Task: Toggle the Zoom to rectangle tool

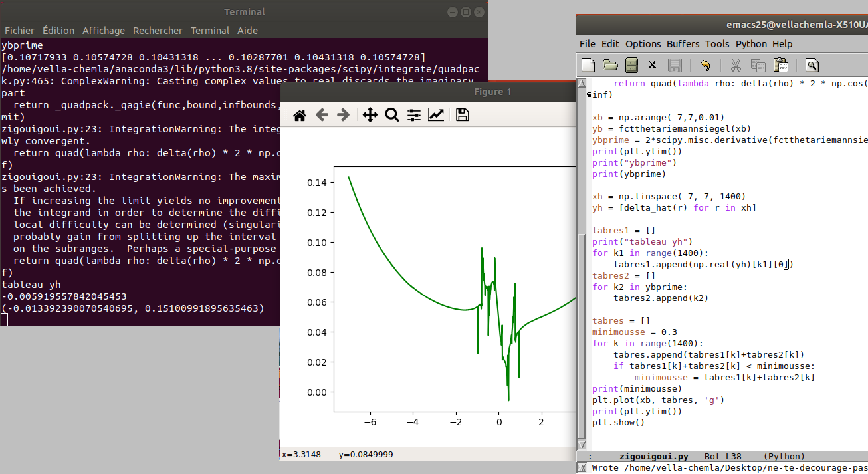Action: pos(392,115)
